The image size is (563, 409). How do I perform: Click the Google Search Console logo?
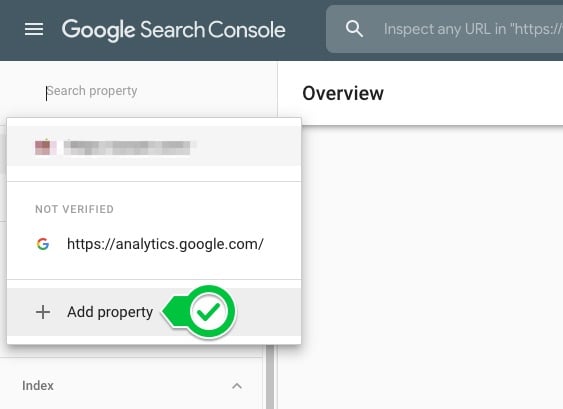point(173,29)
